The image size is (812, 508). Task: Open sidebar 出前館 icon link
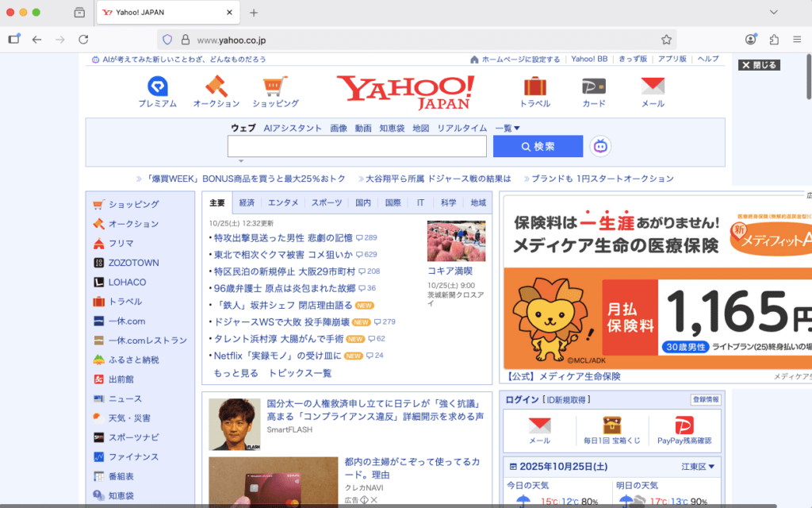click(98, 379)
